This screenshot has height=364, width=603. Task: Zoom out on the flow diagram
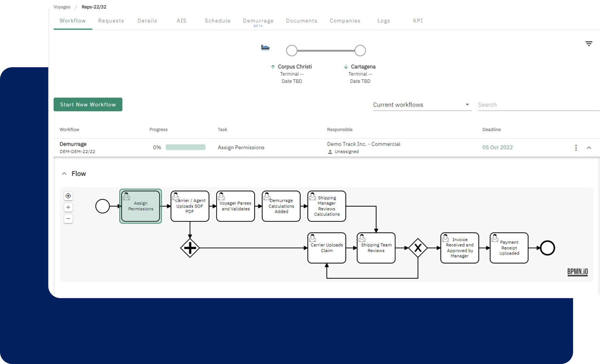pos(68,219)
